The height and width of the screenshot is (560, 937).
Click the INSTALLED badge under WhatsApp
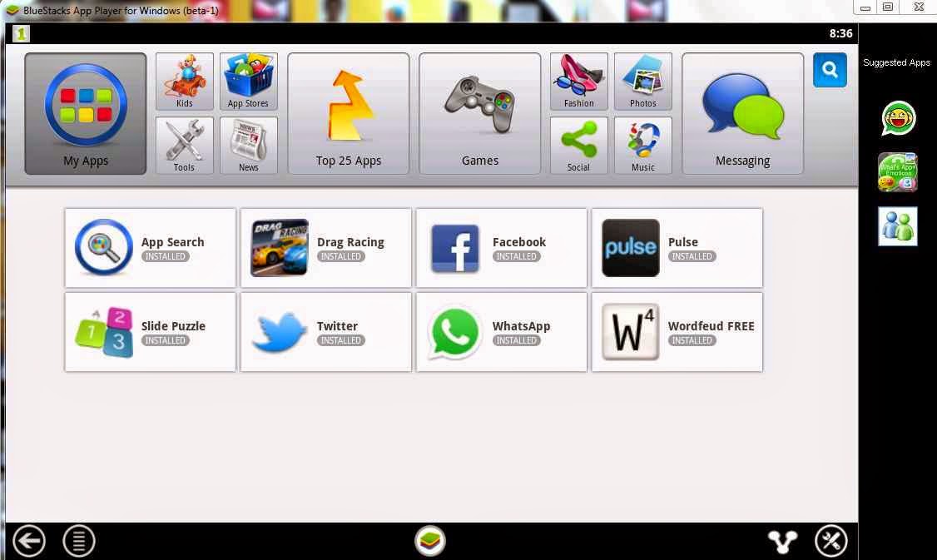coord(516,340)
